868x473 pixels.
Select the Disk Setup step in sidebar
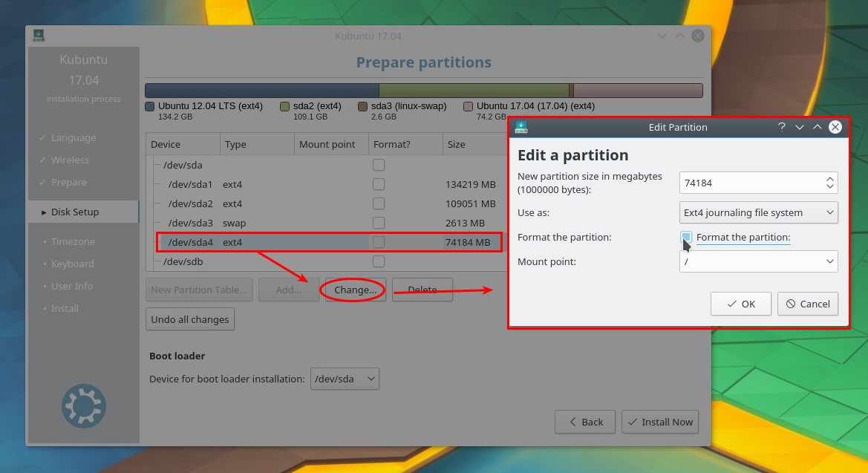(x=83, y=212)
